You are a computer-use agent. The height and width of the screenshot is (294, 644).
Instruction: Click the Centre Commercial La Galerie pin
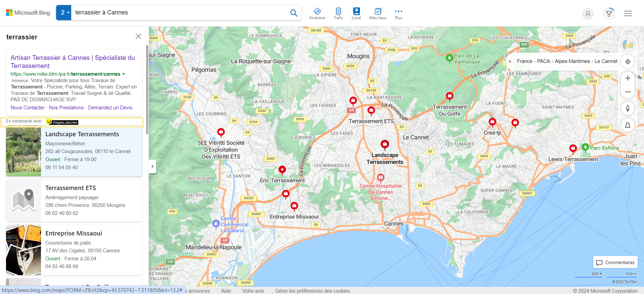coord(216,223)
